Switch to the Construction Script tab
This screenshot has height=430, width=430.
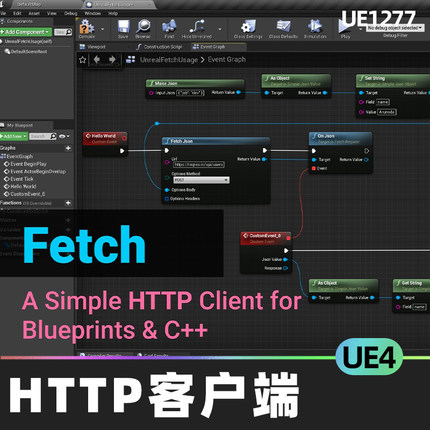159,47
